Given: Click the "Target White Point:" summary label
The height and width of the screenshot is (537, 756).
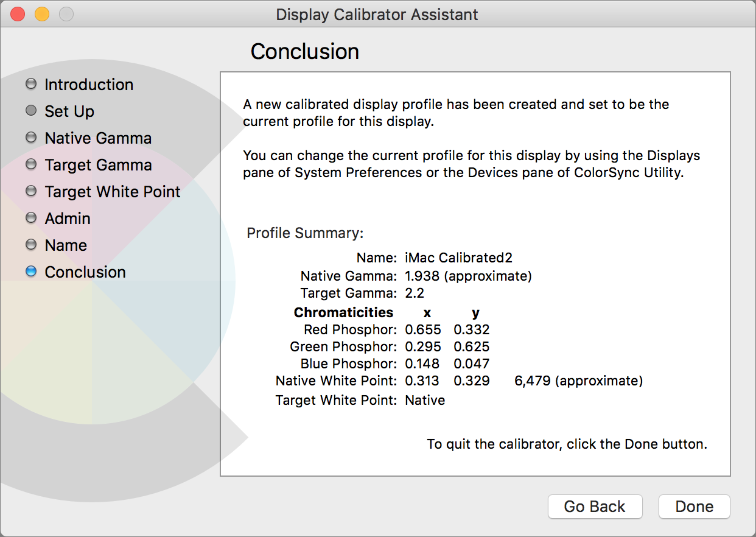Looking at the screenshot, I should [x=337, y=401].
